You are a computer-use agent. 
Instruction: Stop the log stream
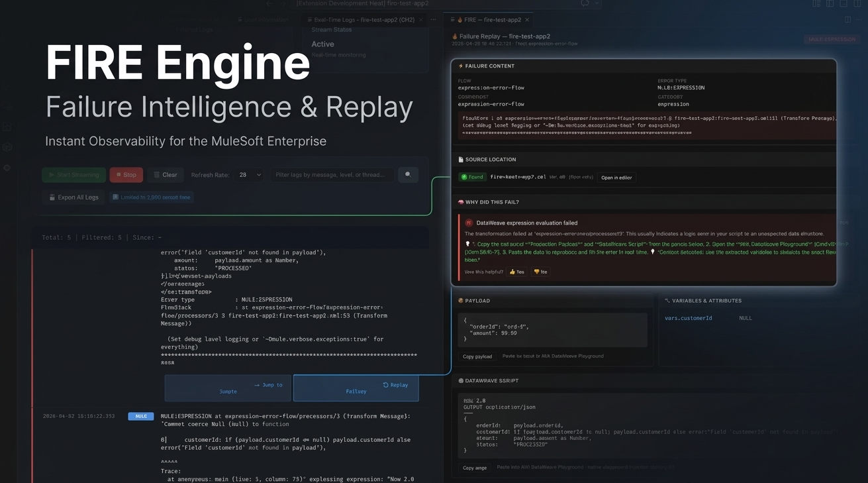click(x=126, y=175)
